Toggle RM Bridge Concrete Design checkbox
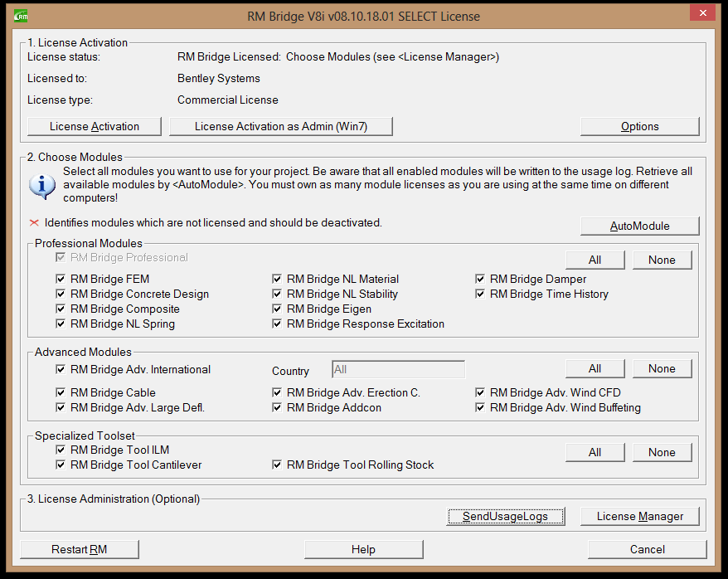Screen dimensions: 728x579 pos(61,294)
